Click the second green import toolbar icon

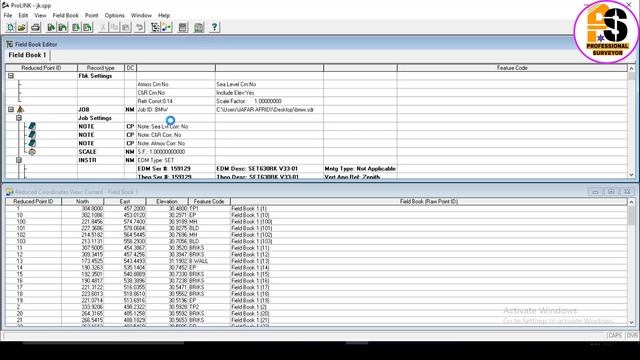click(62, 27)
